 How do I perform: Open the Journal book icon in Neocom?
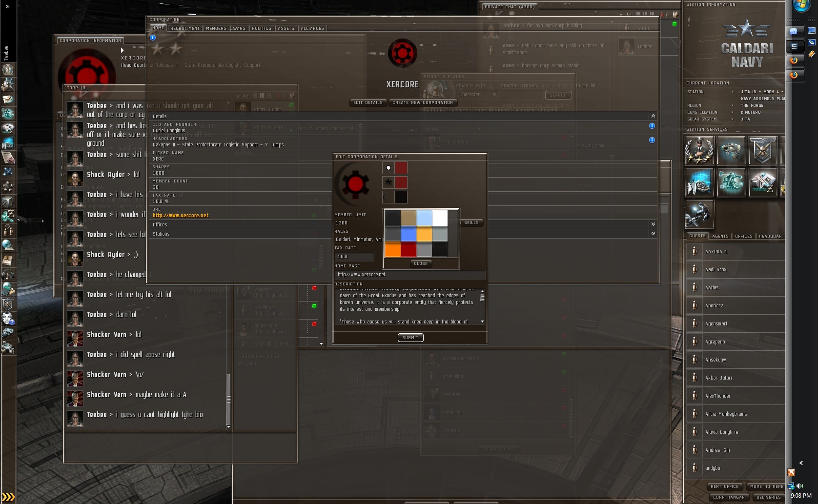tap(8, 260)
